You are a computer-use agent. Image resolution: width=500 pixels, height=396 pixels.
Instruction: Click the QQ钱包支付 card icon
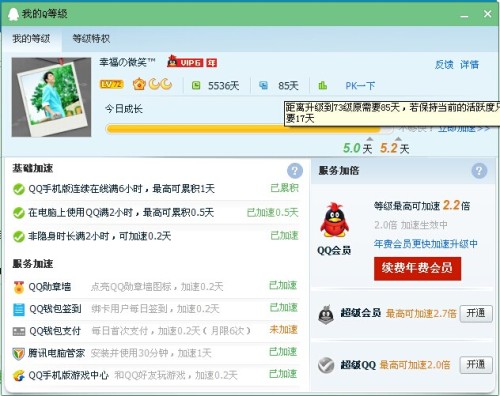[x=19, y=331]
